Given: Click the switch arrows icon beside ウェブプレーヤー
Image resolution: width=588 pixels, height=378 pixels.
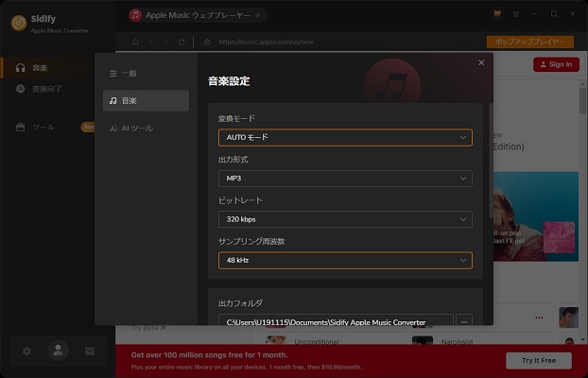Looking at the screenshot, I should (258, 15).
